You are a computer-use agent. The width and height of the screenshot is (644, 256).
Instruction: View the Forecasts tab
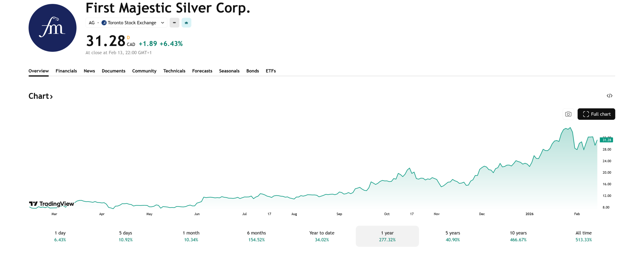(202, 71)
